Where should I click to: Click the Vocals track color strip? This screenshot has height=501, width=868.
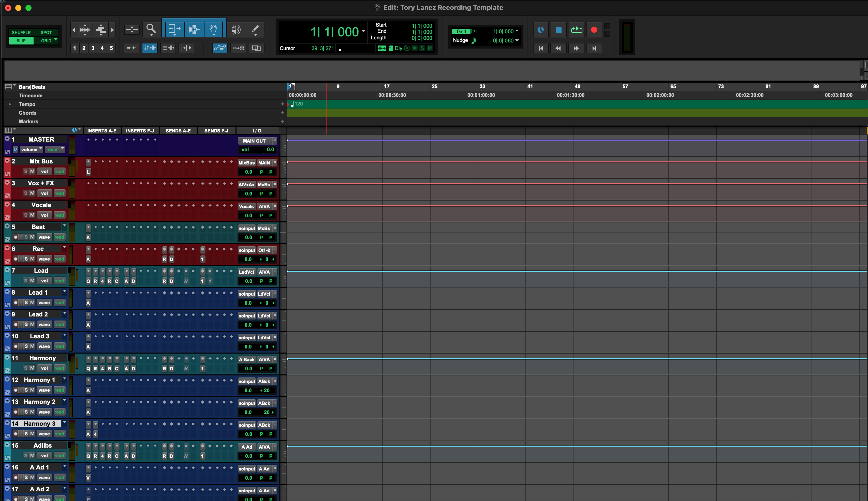(7, 210)
